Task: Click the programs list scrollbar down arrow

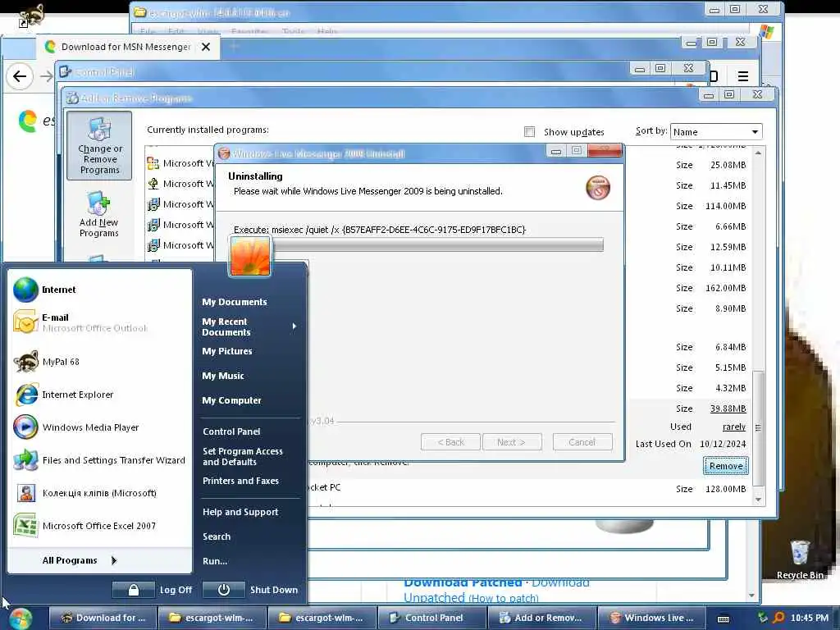Action: [758, 500]
